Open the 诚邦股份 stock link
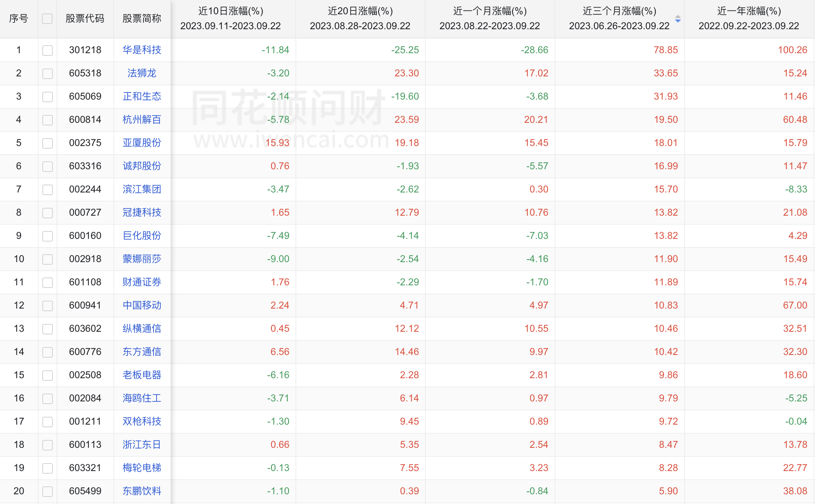 [x=142, y=166]
